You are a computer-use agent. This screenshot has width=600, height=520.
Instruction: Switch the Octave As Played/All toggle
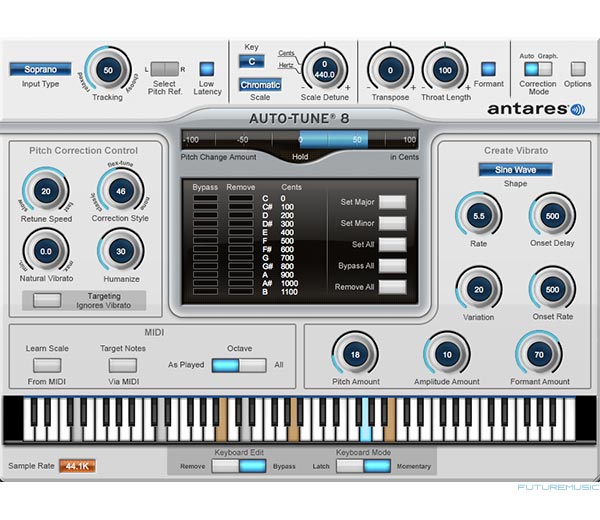pyautogui.click(x=239, y=365)
